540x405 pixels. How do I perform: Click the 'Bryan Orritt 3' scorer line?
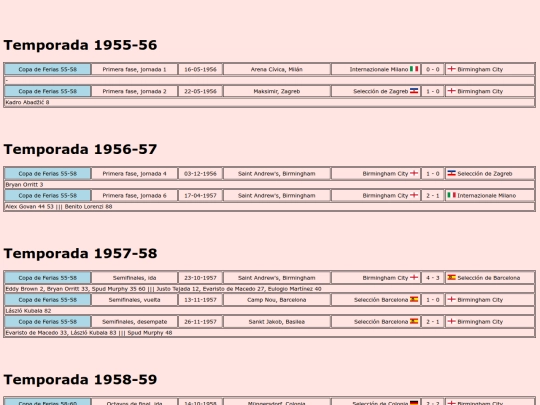point(269,185)
